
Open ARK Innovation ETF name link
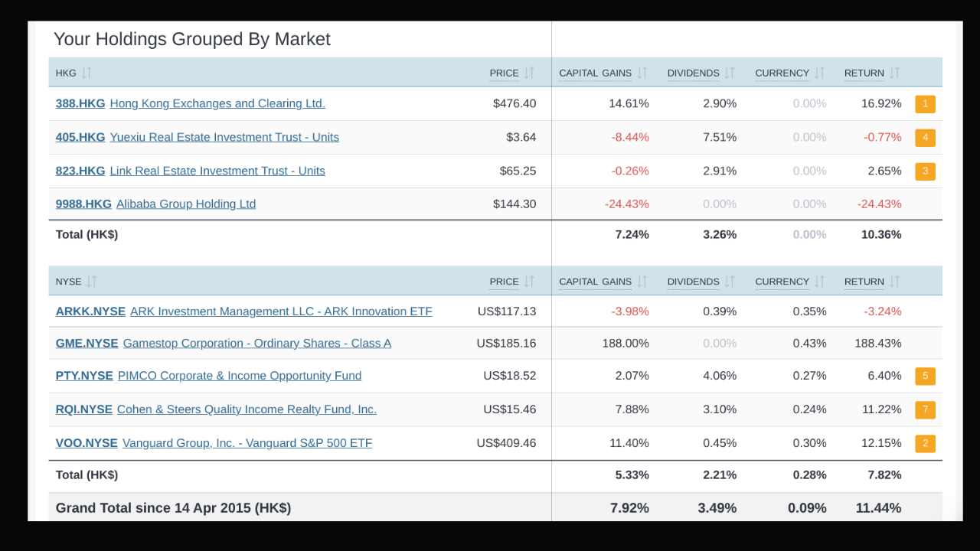coord(281,311)
